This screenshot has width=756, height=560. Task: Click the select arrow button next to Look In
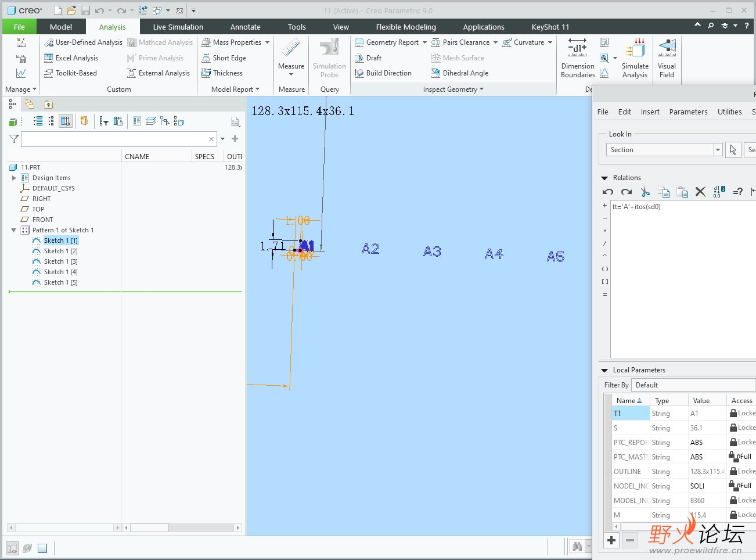click(733, 150)
